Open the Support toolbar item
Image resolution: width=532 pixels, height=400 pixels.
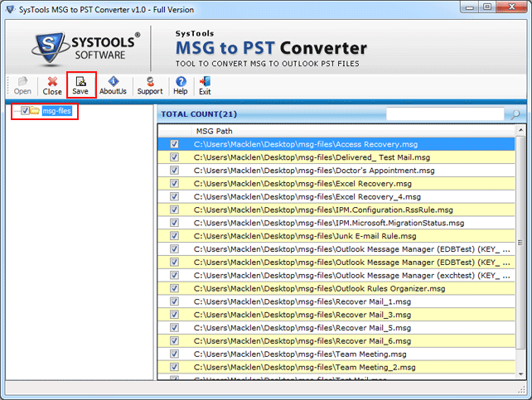pyautogui.click(x=150, y=85)
